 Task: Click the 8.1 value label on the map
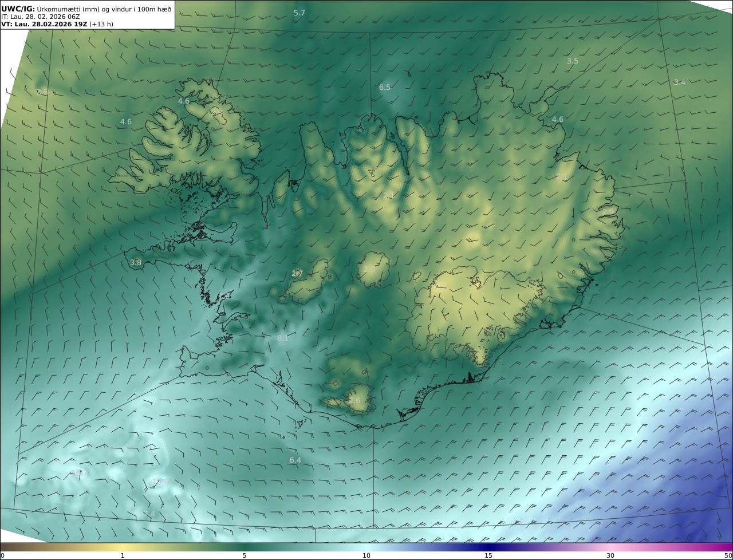click(x=283, y=338)
